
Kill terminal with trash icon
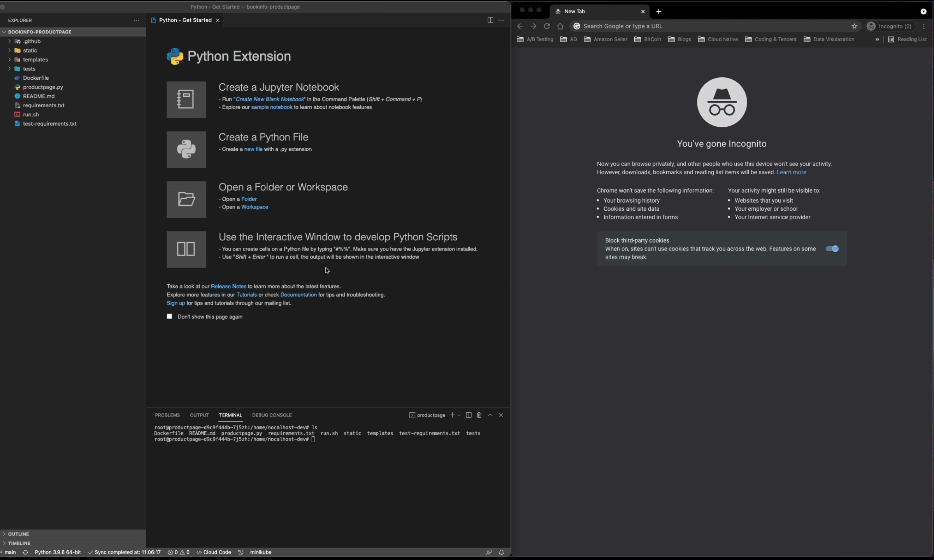[479, 415]
